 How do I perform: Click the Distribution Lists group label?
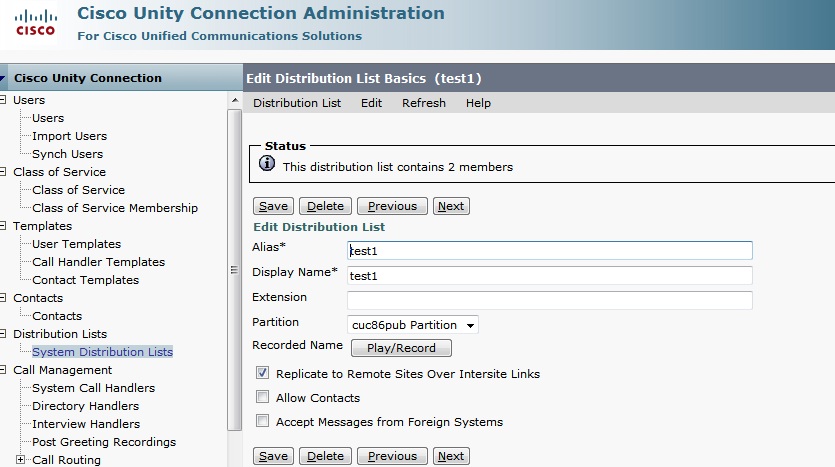60,334
